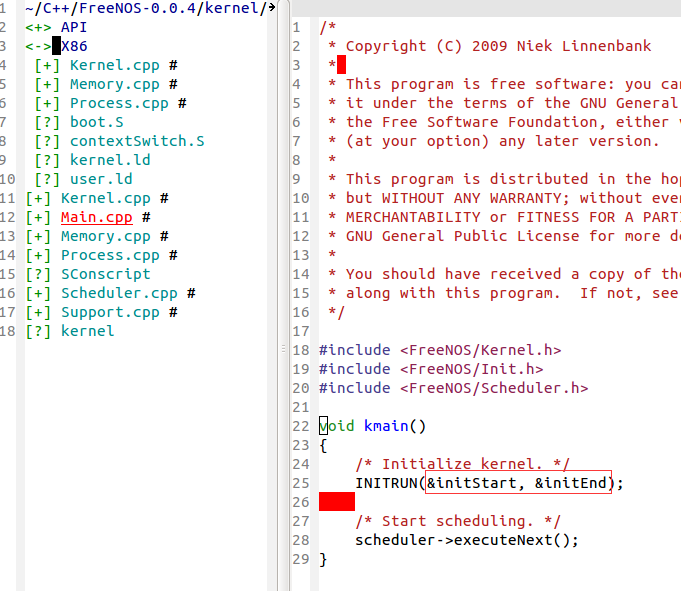
Task: Place cursor on #include <FreeNOS/Init.h>
Action: [431, 370]
